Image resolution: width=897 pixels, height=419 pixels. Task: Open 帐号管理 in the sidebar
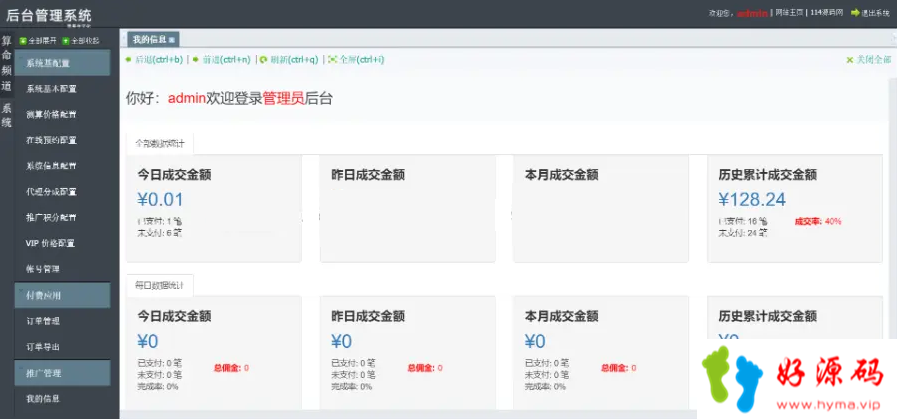pos(43,269)
